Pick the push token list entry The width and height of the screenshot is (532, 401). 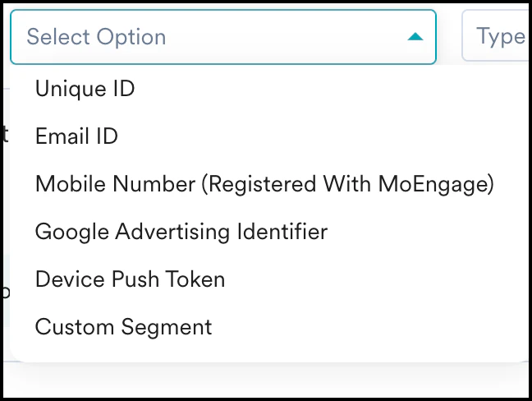[130, 279]
